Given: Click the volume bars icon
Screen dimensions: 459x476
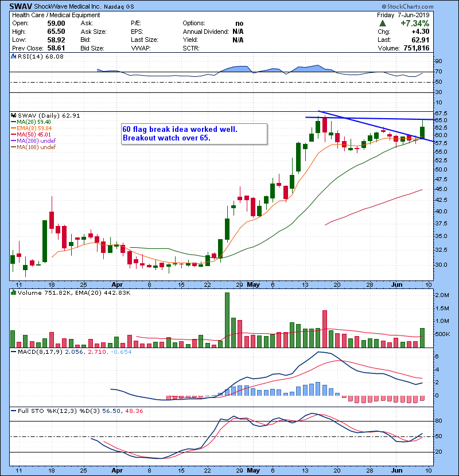Looking at the screenshot, I should coord(13,292).
